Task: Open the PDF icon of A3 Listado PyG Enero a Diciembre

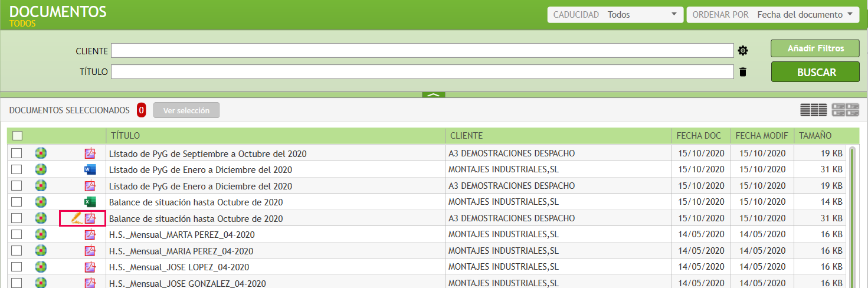Action: [90, 186]
